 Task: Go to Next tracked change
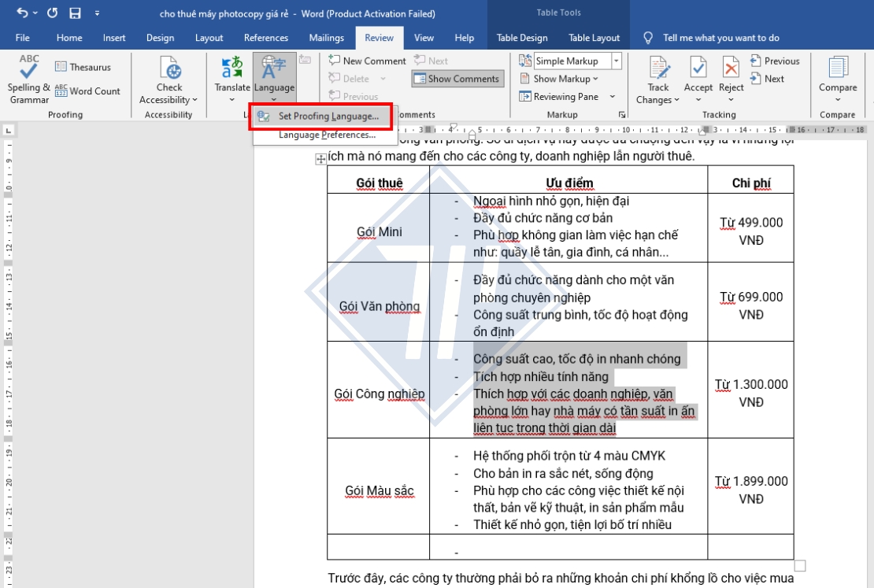click(x=768, y=79)
